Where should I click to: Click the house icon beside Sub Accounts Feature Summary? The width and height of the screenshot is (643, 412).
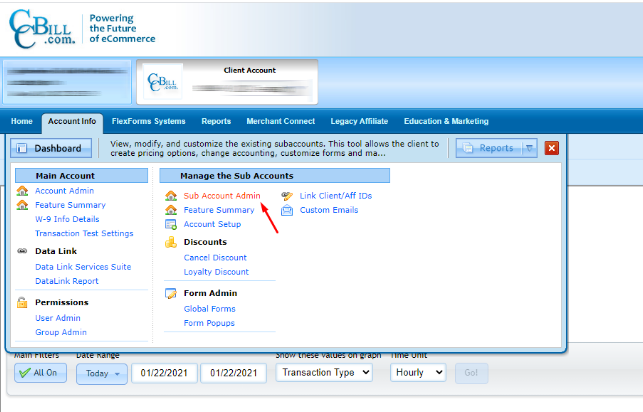click(x=171, y=210)
